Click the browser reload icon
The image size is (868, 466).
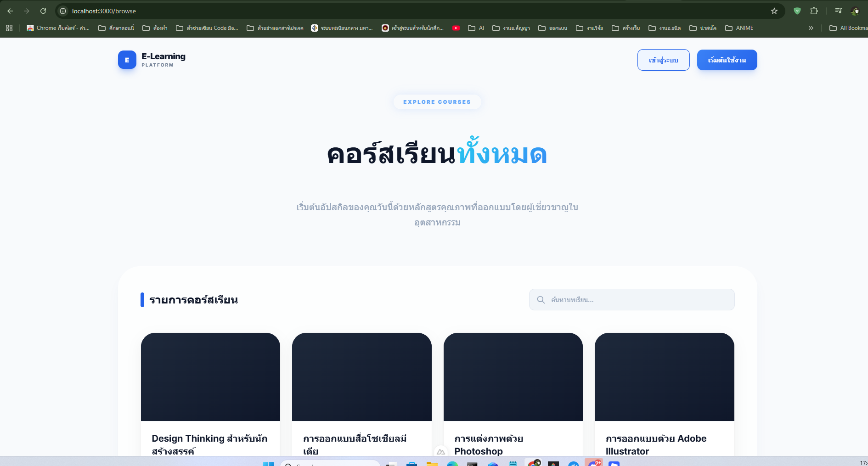pos(43,11)
